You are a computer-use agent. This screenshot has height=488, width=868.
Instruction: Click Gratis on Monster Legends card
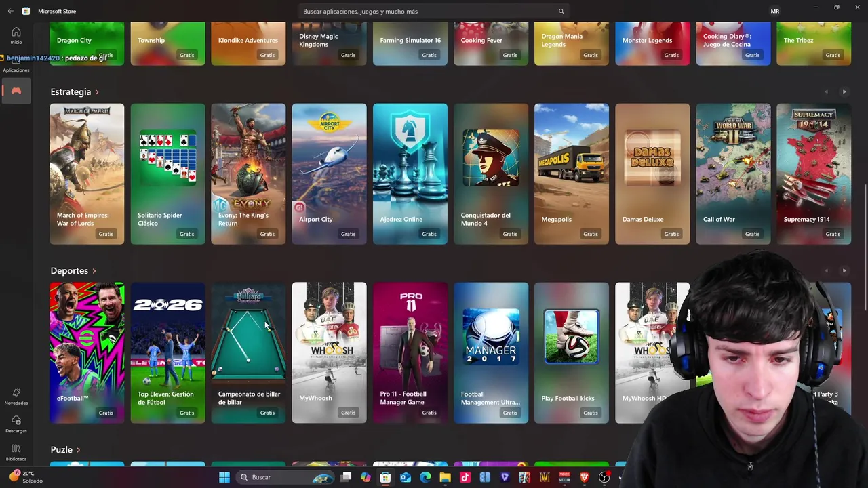[x=671, y=55]
